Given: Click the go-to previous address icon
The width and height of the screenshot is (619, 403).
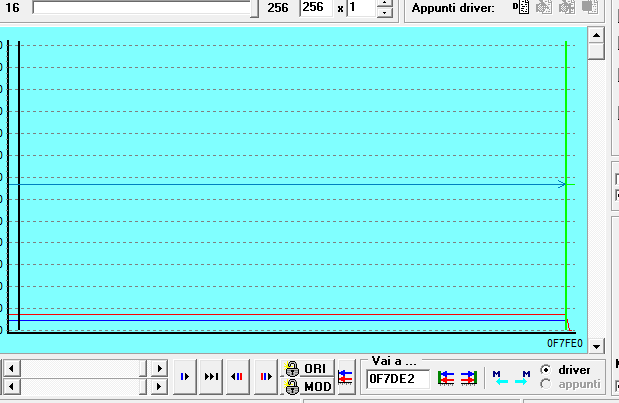Looking at the screenshot, I should (x=446, y=378).
